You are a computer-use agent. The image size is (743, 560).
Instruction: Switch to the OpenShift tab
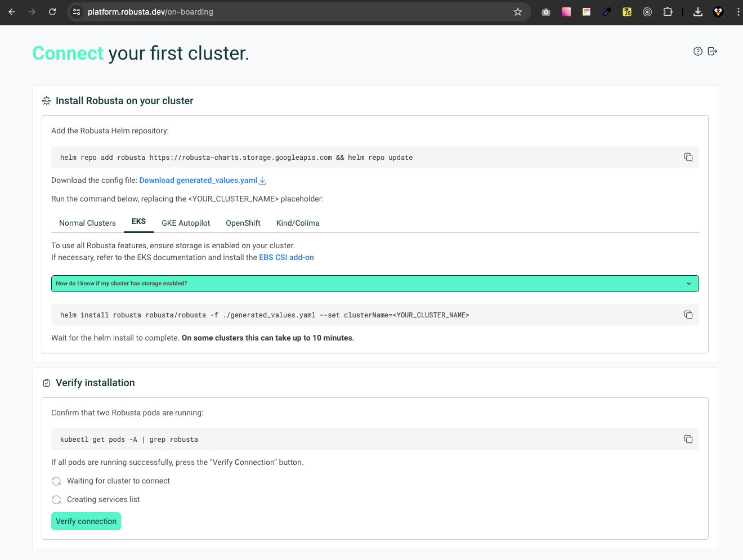click(243, 223)
